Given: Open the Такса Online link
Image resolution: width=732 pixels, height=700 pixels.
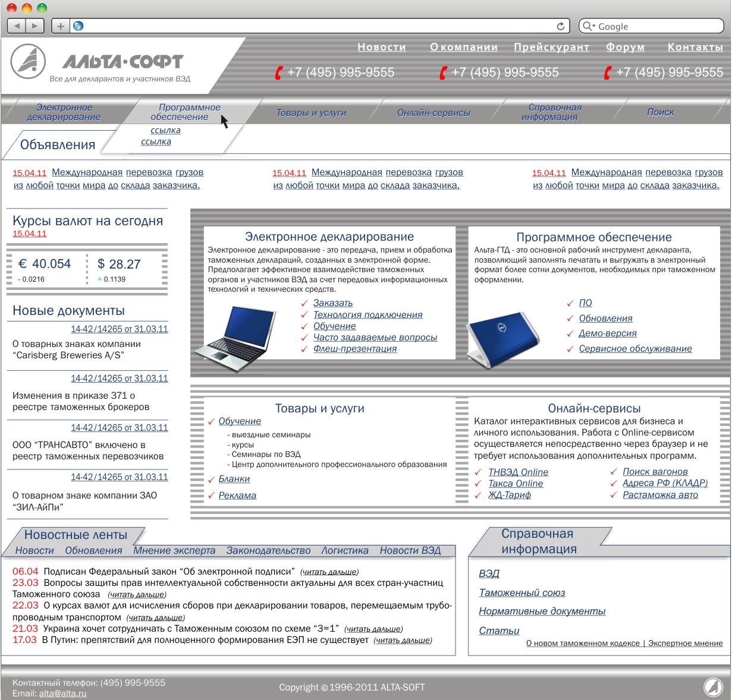Looking at the screenshot, I should (x=516, y=483).
